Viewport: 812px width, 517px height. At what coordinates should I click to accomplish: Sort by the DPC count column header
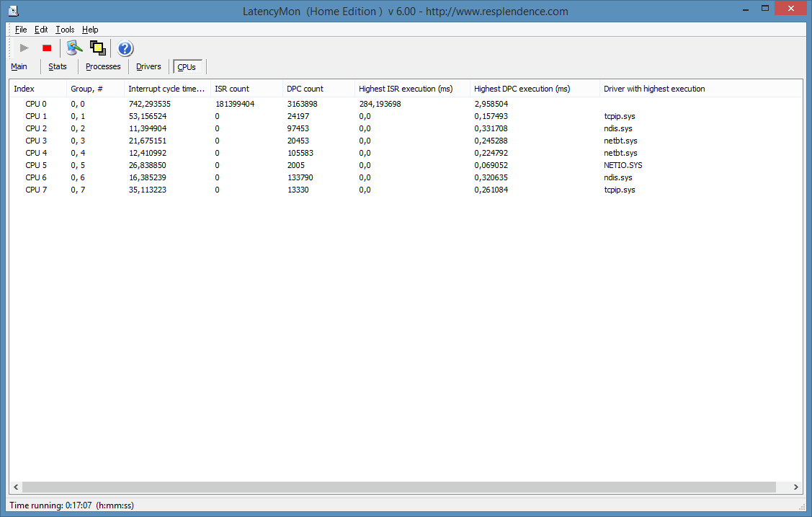point(318,89)
